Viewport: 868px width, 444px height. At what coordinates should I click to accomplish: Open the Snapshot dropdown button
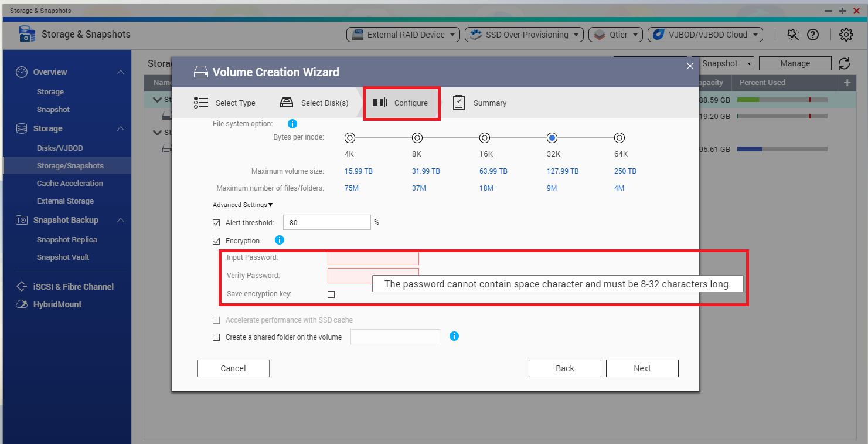[x=724, y=63]
